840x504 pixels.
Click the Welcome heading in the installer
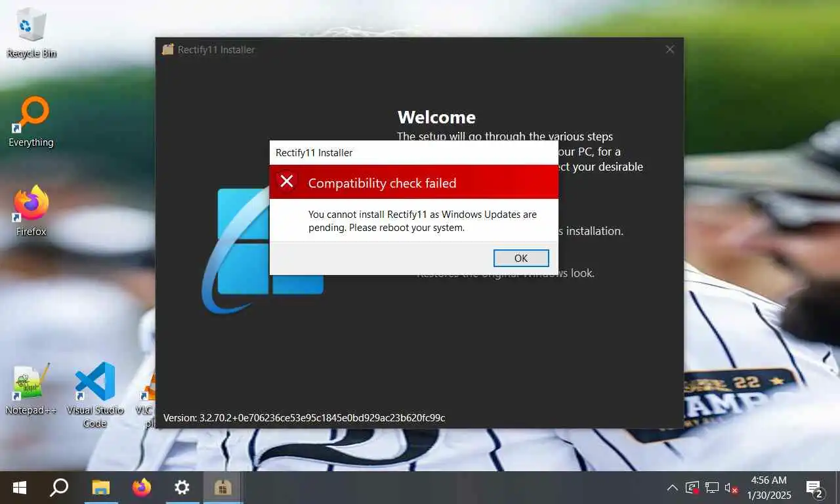point(436,117)
